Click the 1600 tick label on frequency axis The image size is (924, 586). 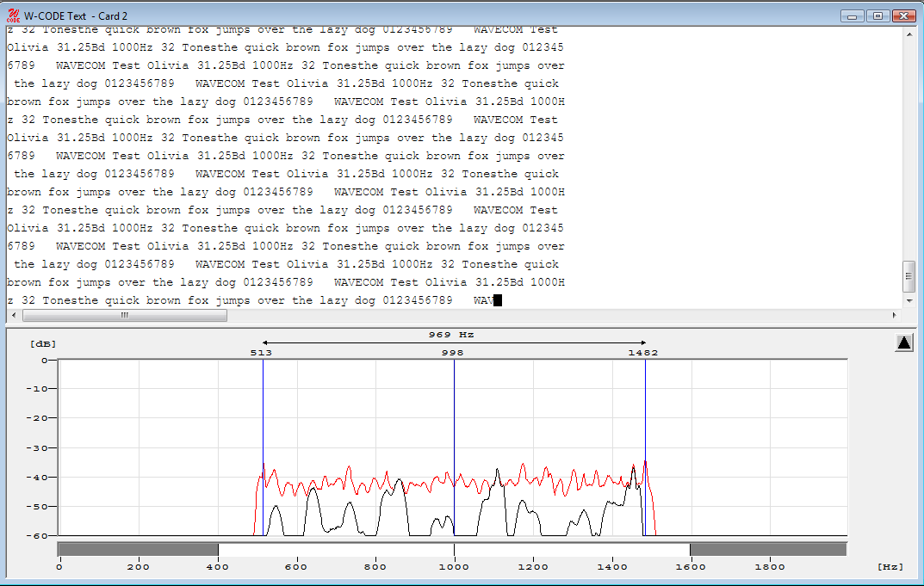pos(691,566)
